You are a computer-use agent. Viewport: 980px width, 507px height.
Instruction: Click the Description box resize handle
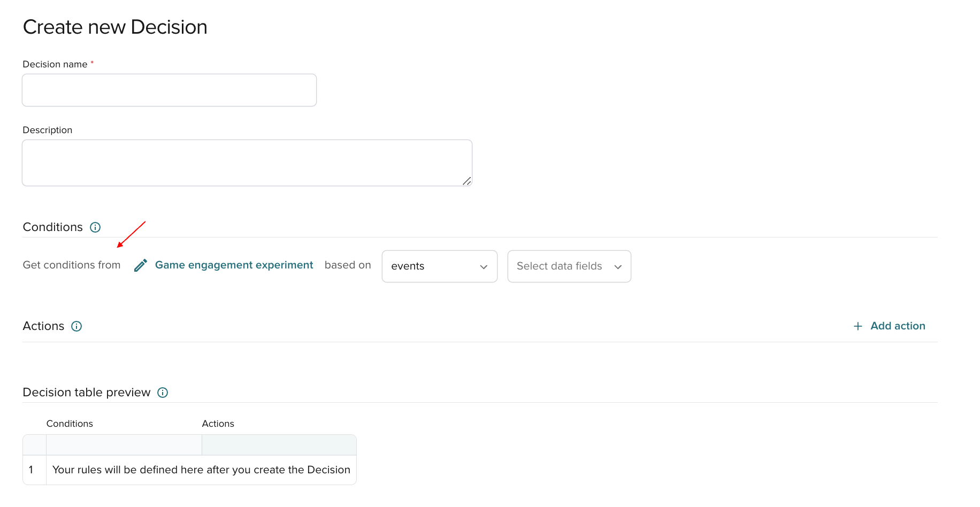[466, 181]
